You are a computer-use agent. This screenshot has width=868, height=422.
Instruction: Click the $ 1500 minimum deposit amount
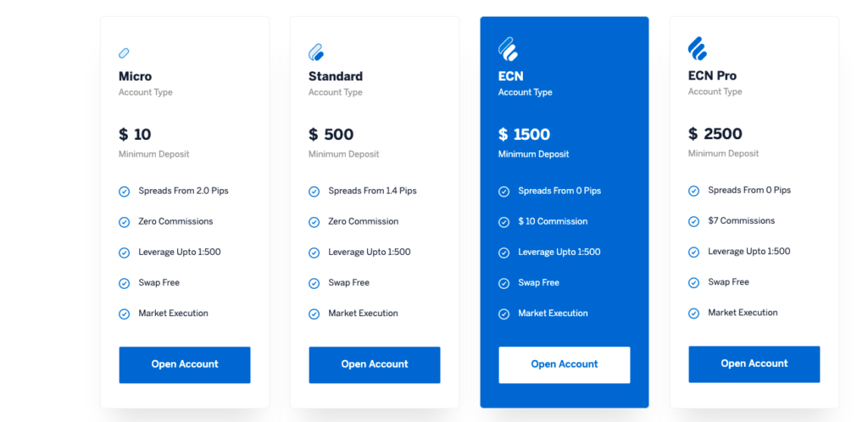524,135
